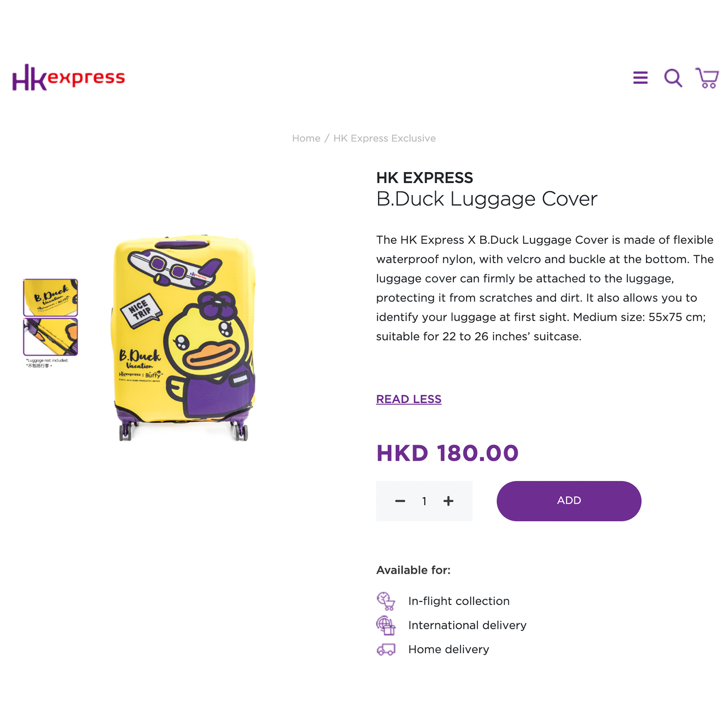Select the second buckle detail thumbnail
728x728 pixels.
coord(51,337)
